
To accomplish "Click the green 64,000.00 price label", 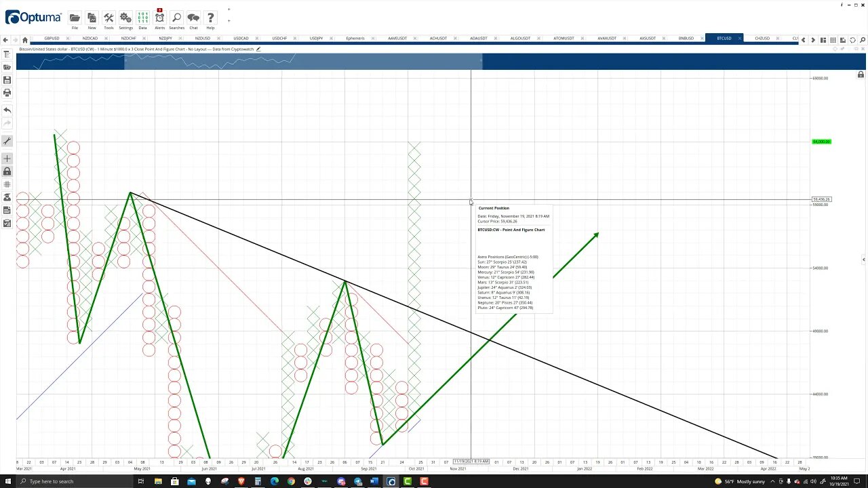I will click(x=821, y=142).
